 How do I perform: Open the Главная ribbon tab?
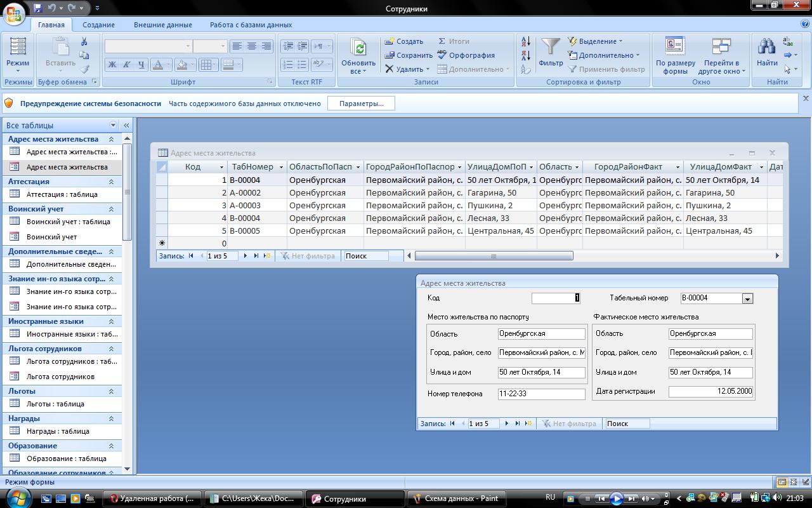coord(51,25)
